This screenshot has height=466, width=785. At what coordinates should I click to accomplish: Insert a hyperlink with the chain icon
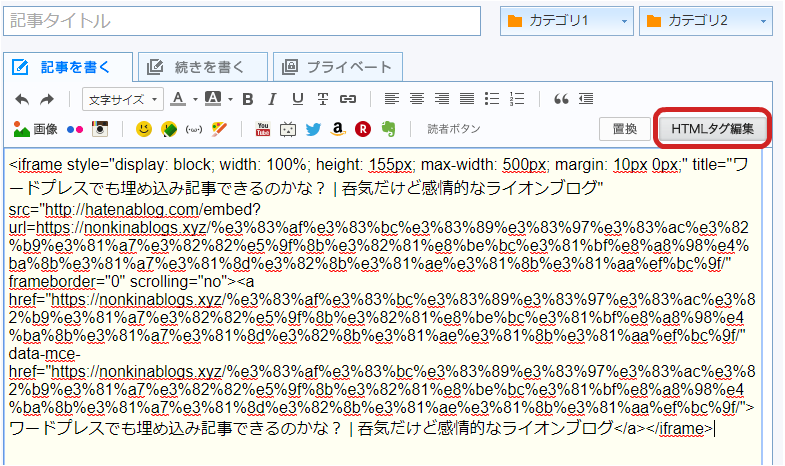348,99
